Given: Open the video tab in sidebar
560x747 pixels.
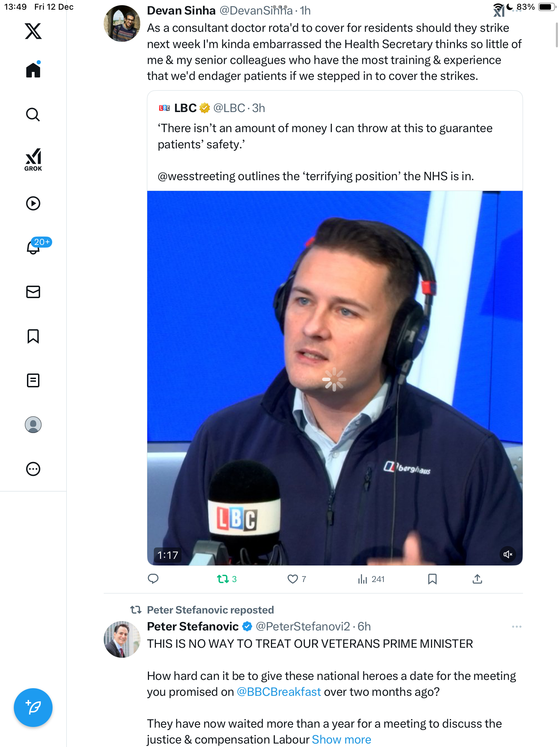Looking at the screenshot, I should click(33, 203).
